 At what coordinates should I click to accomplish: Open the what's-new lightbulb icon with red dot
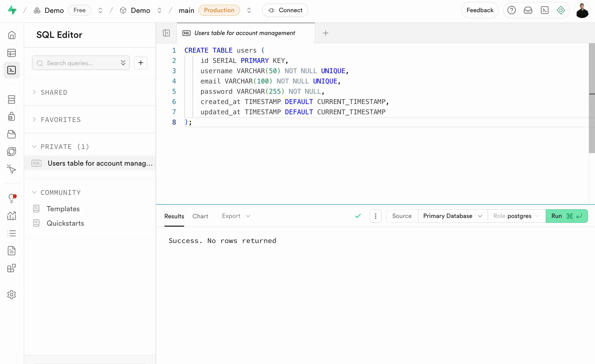coord(12,198)
